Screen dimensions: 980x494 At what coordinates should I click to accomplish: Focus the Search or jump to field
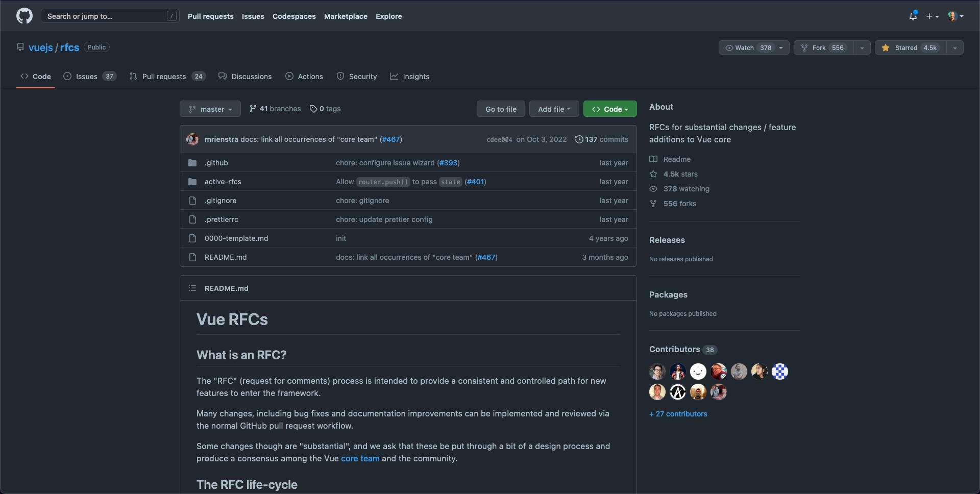pos(110,16)
